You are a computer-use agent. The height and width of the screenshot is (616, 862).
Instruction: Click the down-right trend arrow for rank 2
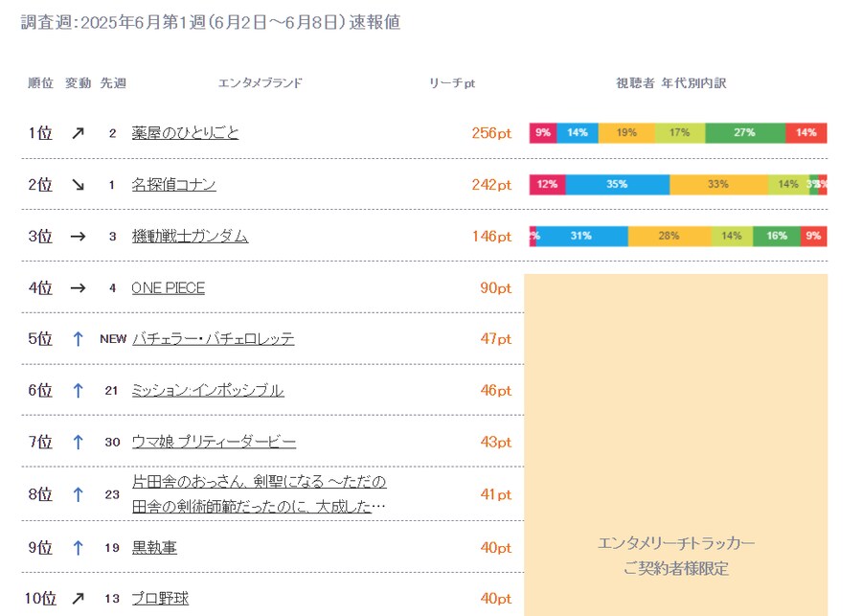pyautogui.click(x=78, y=185)
